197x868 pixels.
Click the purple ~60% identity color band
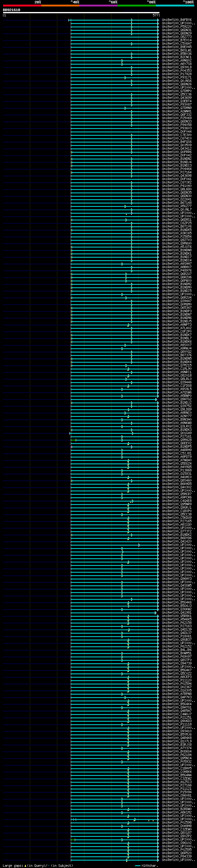tap(99, 6)
